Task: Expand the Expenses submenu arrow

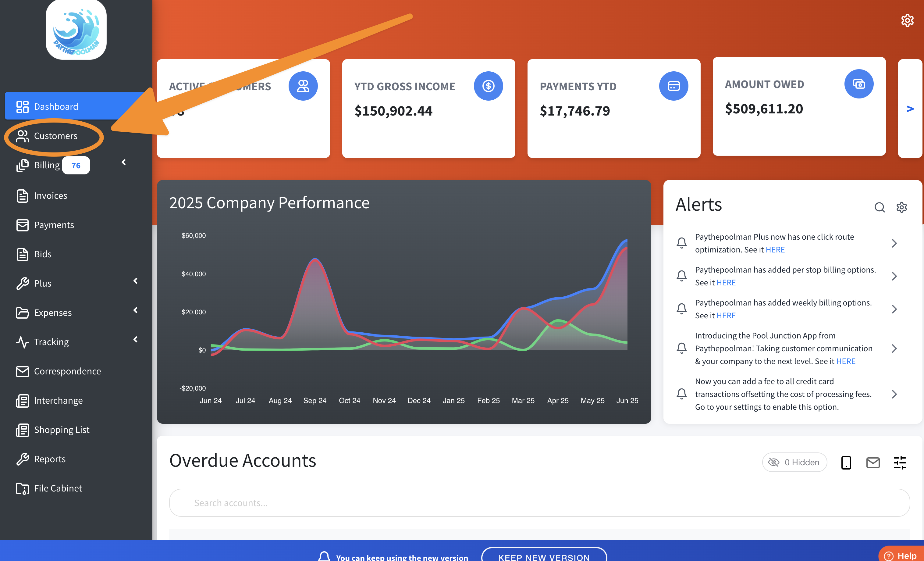Action: [135, 310]
